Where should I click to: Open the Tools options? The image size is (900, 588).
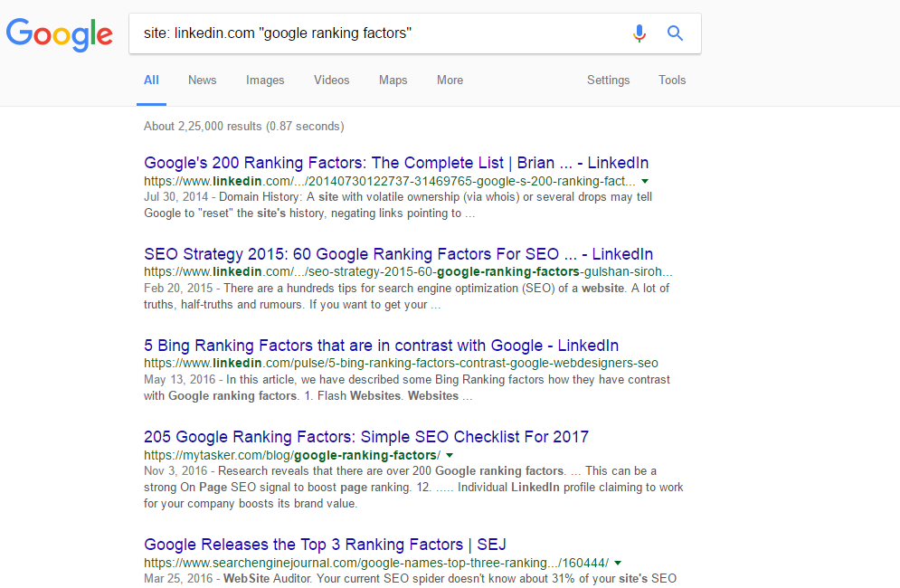[x=672, y=81]
